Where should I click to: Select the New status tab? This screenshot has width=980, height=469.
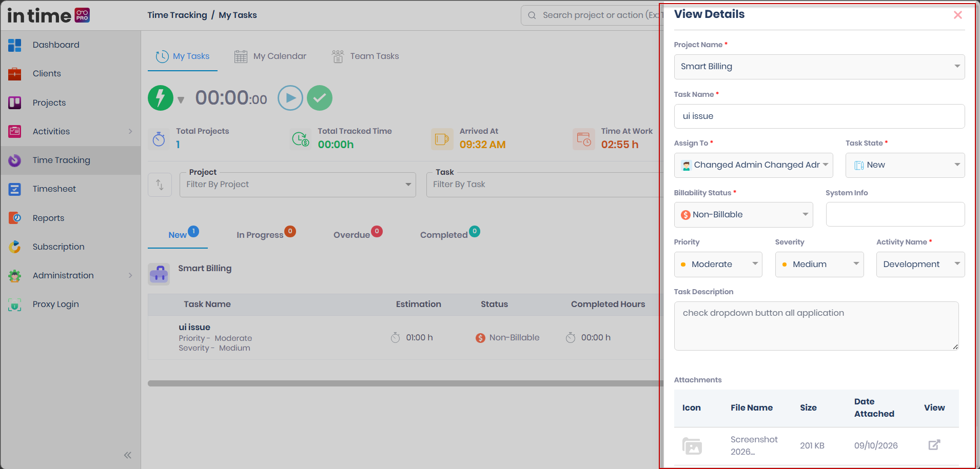point(178,235)
